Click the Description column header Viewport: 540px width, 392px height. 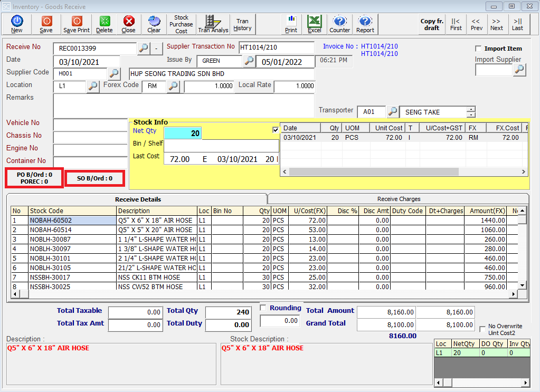tap(157, 211)
